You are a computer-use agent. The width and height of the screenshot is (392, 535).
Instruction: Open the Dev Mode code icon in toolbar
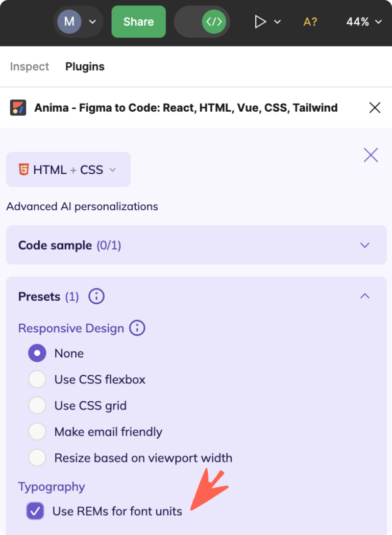click(x=213, y=22)
